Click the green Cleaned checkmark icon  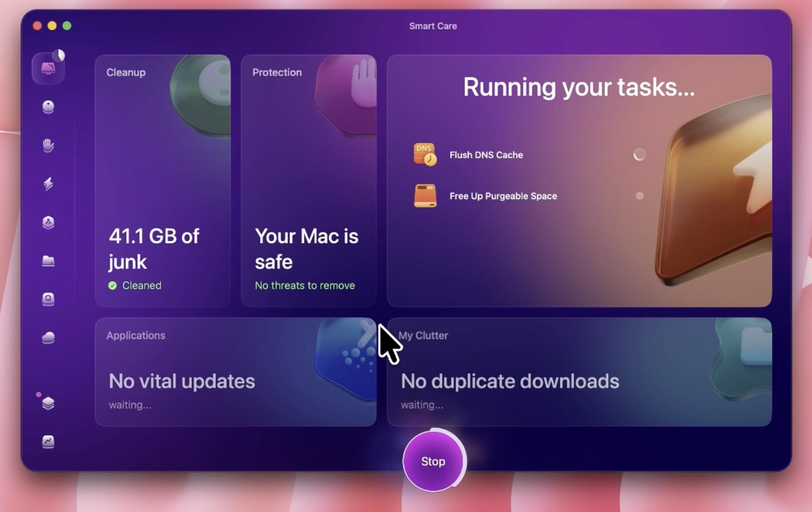(x=113, y=285)
